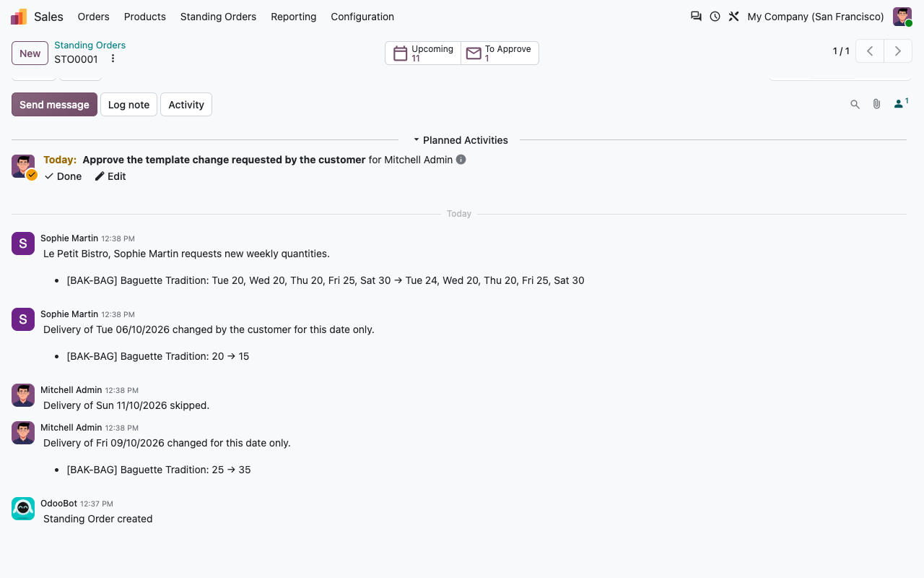
Task: Open Sophie Martin avatar on weekly quantities message
Action: [x=23, y=243]
